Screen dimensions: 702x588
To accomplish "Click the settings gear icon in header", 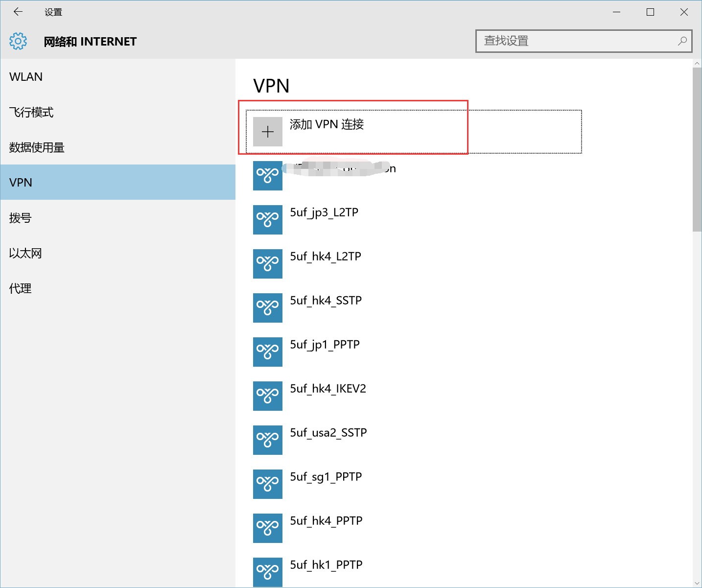I will [x=18, y=42].
